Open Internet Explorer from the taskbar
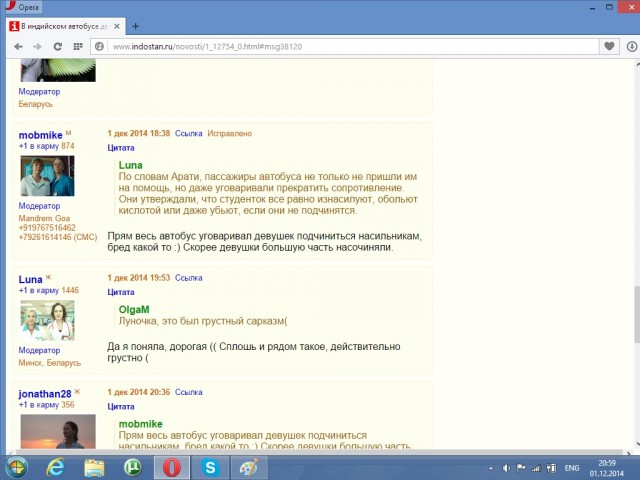The width and height of the screenshot is (640, 480). point(55,467)
